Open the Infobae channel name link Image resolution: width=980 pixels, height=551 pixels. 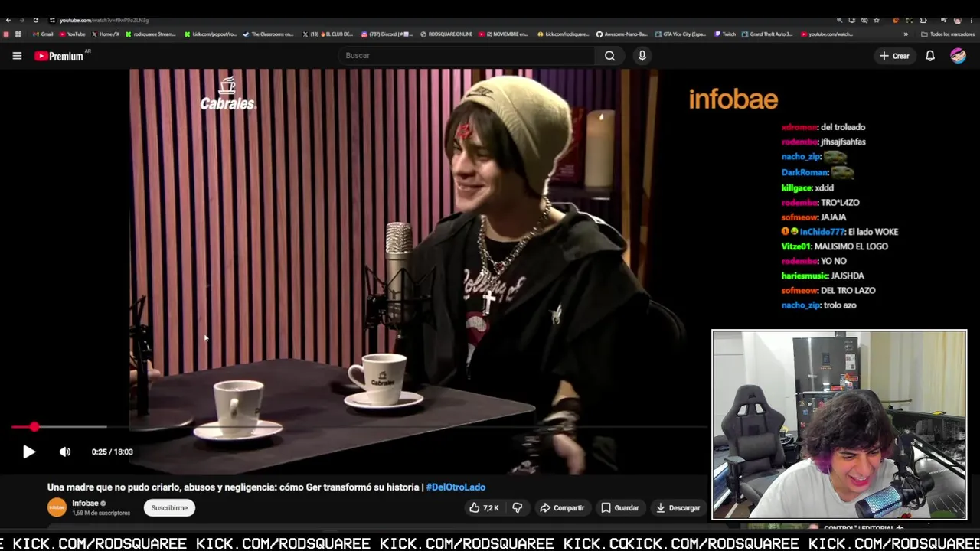[x=85, y=504]
